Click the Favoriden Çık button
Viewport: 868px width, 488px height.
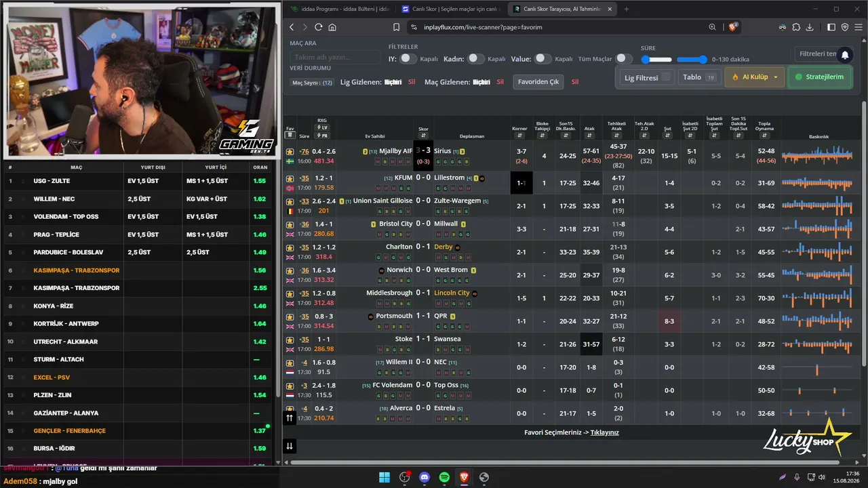538,82
